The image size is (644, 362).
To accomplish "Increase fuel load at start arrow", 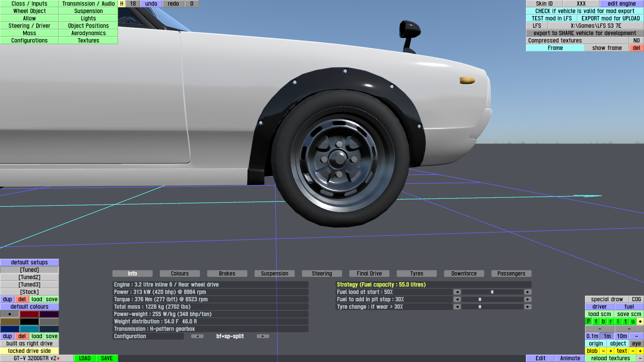I will 528,292.
